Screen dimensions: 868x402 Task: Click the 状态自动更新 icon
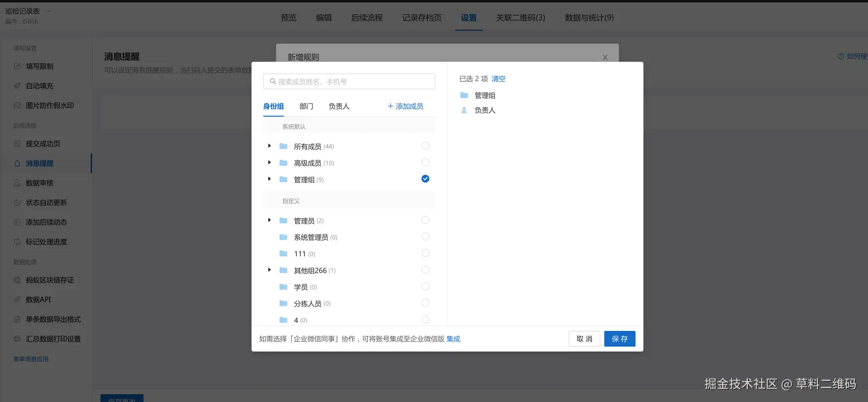coord(17,202)
